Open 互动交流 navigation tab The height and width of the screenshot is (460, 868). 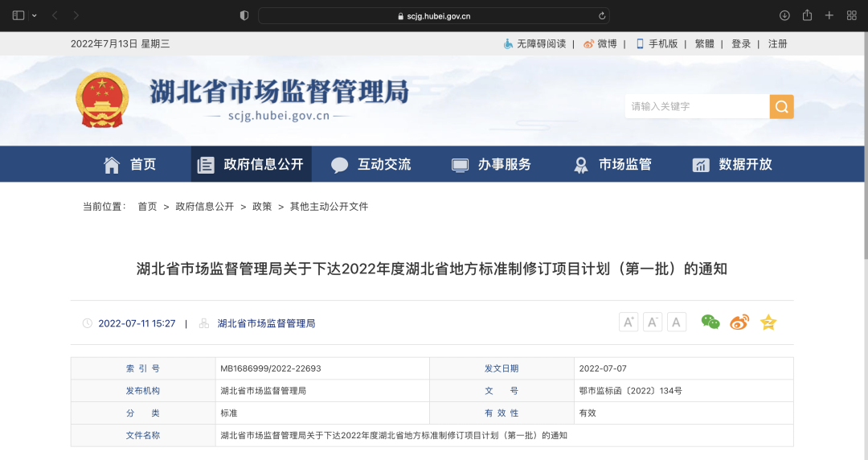point(371,164)
